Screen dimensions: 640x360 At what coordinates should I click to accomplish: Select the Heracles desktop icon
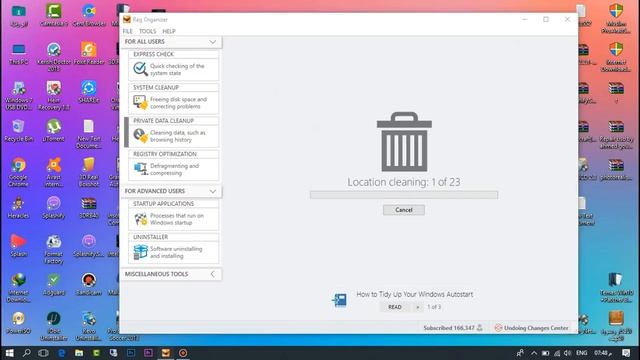[18, 207]
